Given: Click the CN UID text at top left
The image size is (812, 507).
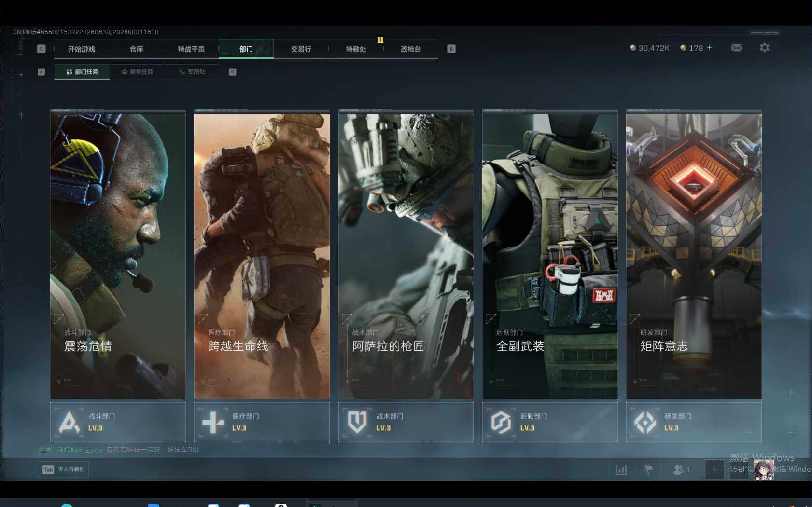Looking at the screenshot, I should tap(86, 32).
